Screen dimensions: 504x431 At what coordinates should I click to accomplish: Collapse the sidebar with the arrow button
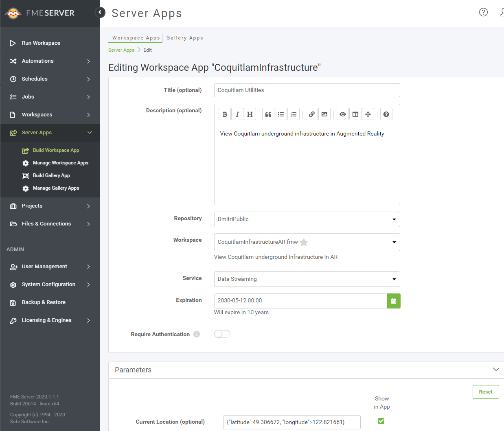tap(100, 12)
